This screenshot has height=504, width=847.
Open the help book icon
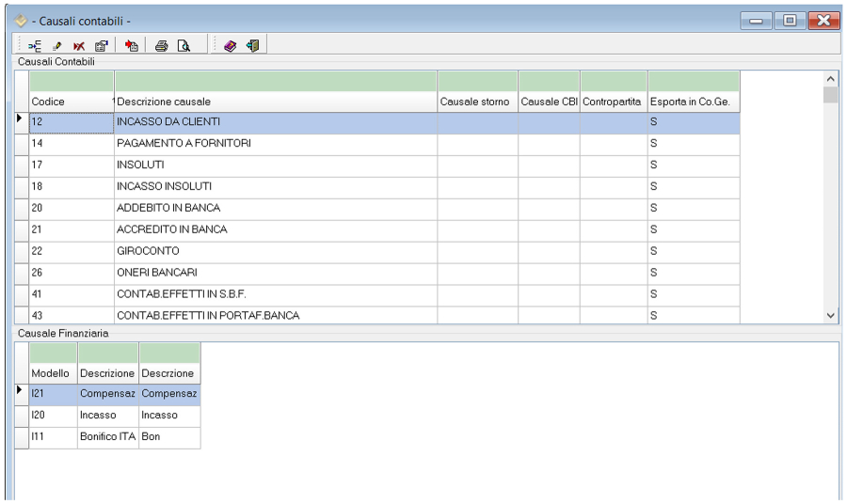[x=231, y=45]
